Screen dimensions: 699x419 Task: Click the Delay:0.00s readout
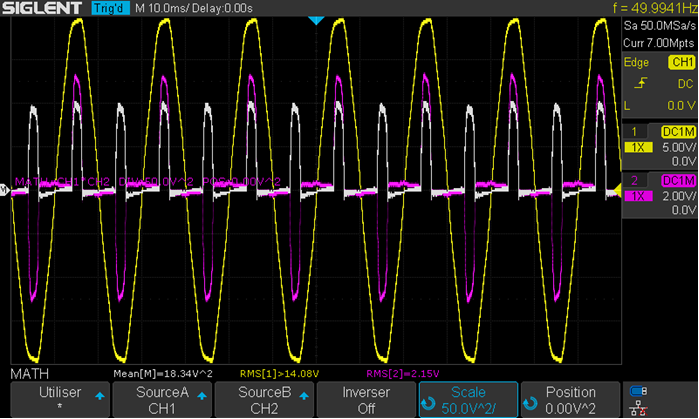[223, 8]
